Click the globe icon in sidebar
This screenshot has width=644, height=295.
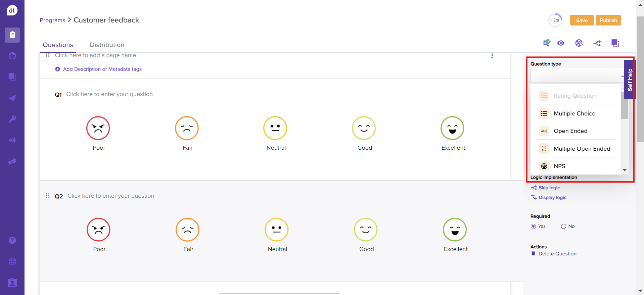pos(12,261)
